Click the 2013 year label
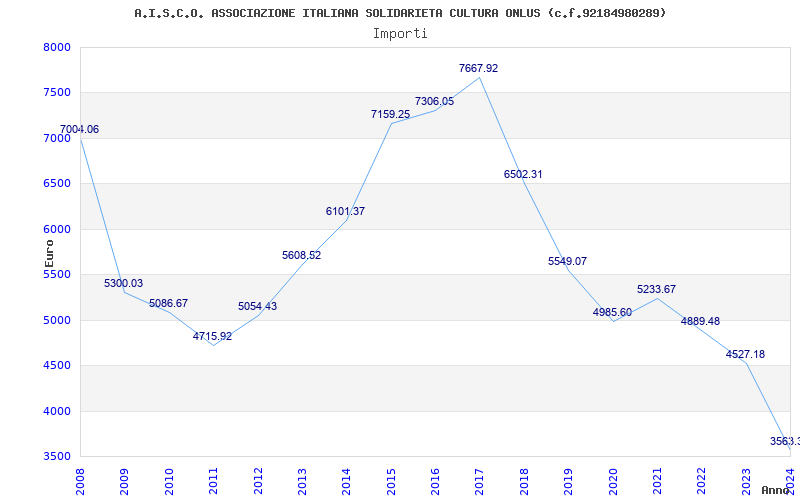The height and width of the screenshot is (500, 800). tap(302, 481)
